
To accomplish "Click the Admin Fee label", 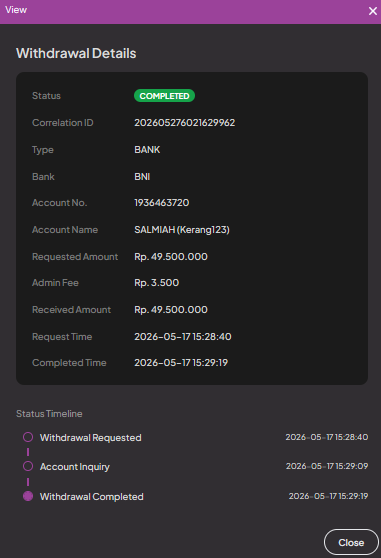I will point(55,283).
